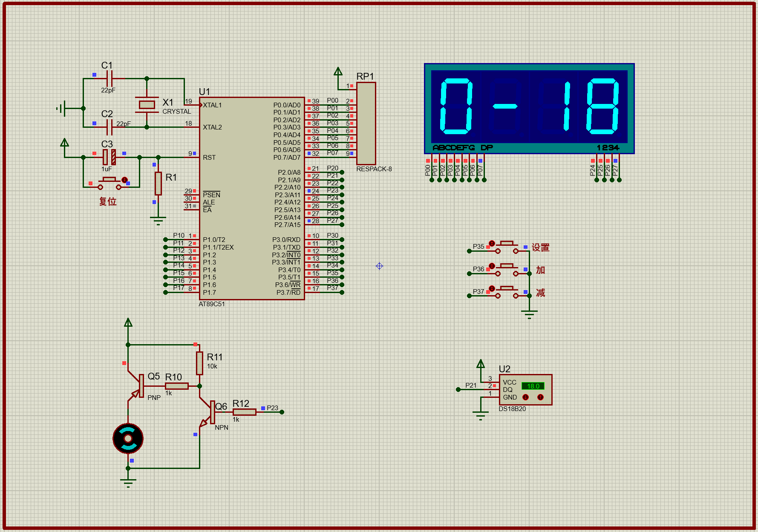
Task: Click the power terminal above RP1
Action: click(x=338, y=72)
